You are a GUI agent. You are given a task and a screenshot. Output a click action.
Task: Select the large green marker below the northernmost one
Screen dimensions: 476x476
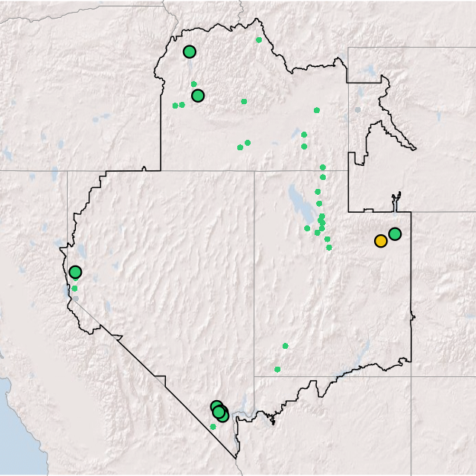tap(198, 96)
